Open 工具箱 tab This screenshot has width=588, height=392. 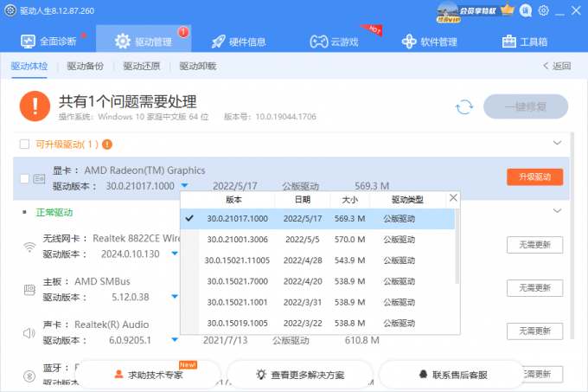coord(525,42)
